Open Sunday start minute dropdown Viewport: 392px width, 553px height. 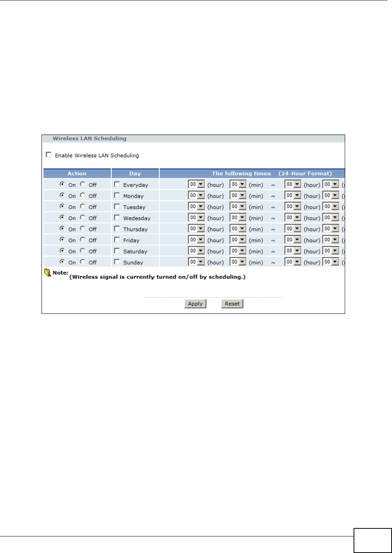coord(238,262)
